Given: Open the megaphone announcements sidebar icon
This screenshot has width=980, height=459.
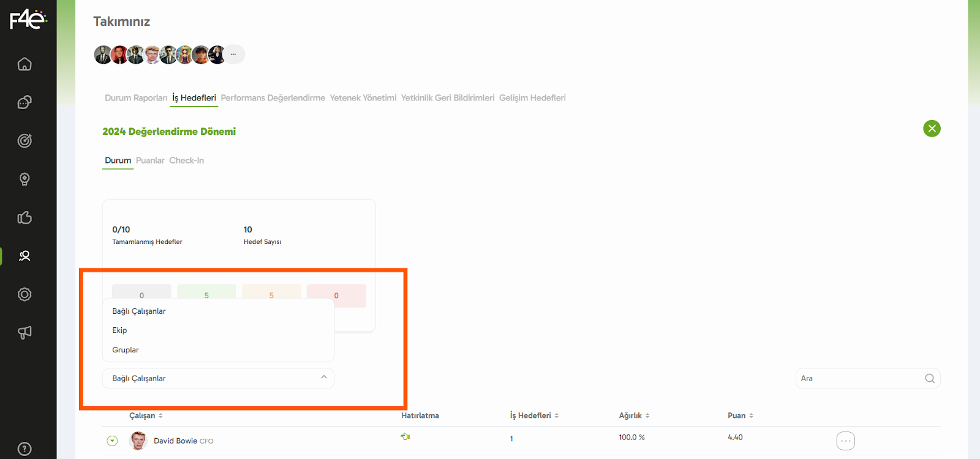Looking at the screenshot, I should [x=24, y=332].
